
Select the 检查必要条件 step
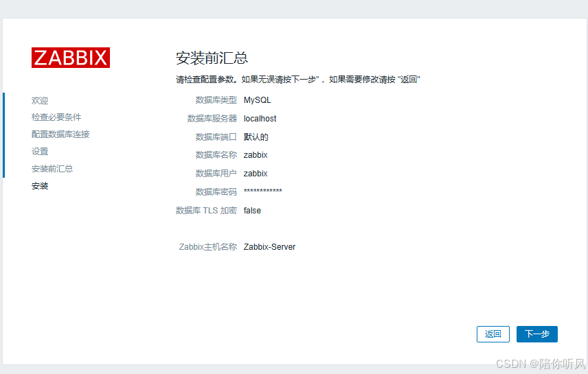[x=56, y=117]
